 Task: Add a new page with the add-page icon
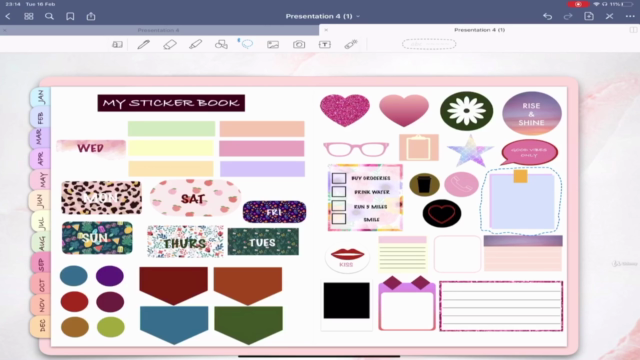click(589, 16)
